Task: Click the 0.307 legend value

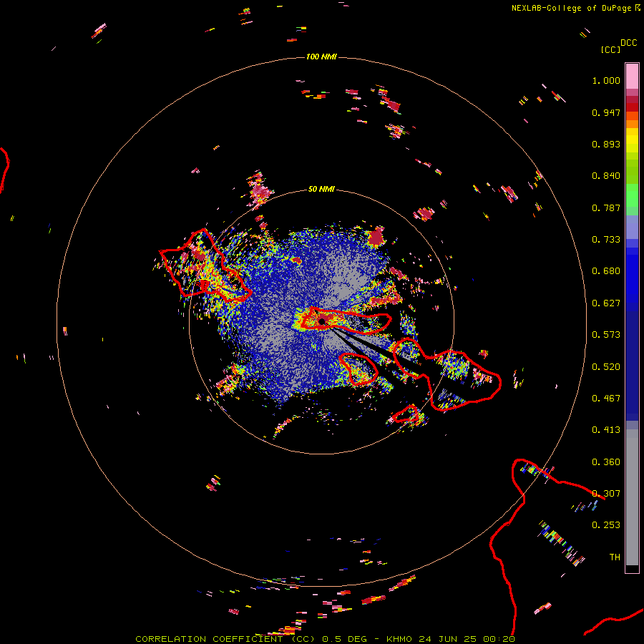Action: [606, 494]
